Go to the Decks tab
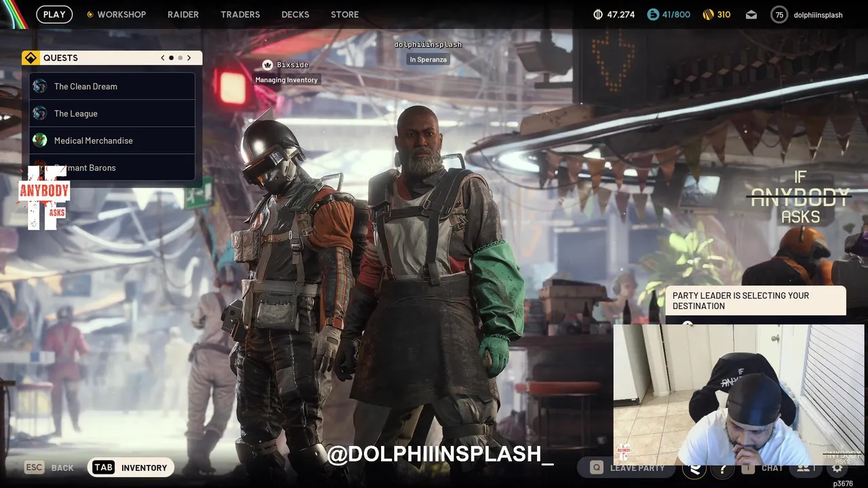 coord(295,14)
